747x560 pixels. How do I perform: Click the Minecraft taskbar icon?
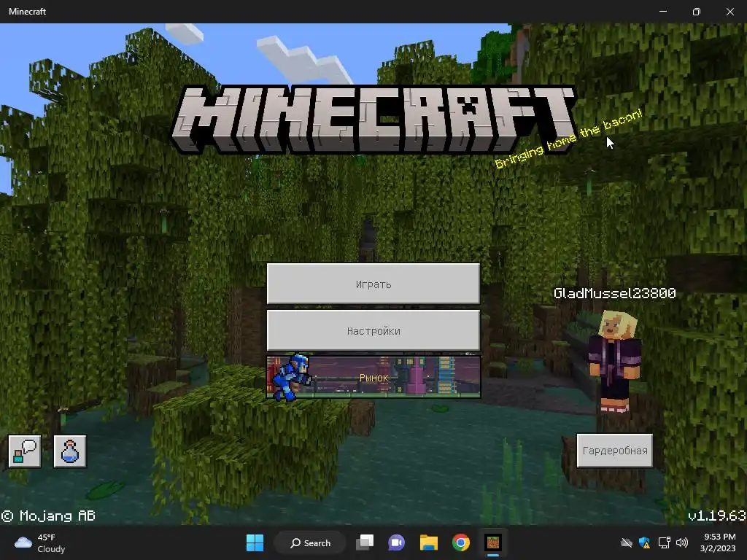pos(493,542)
